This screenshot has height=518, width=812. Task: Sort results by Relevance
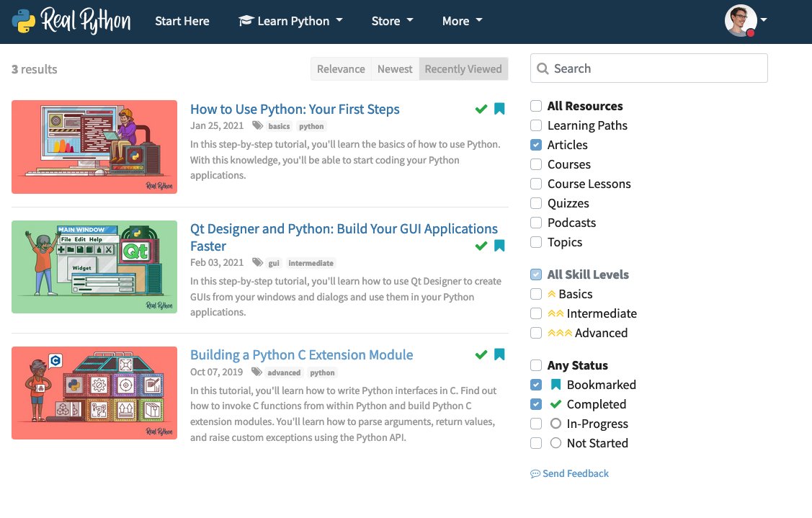click(341, 69)
